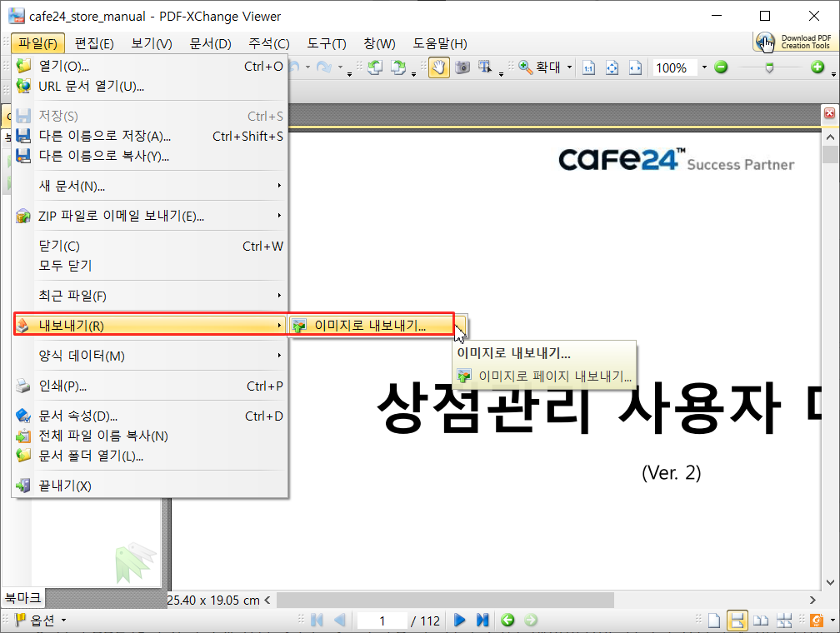The width and height of the screenshot is (840, 633).
Task: Choose 다른 이름으로 복사(Y)...
Action: tap(150, 156)
